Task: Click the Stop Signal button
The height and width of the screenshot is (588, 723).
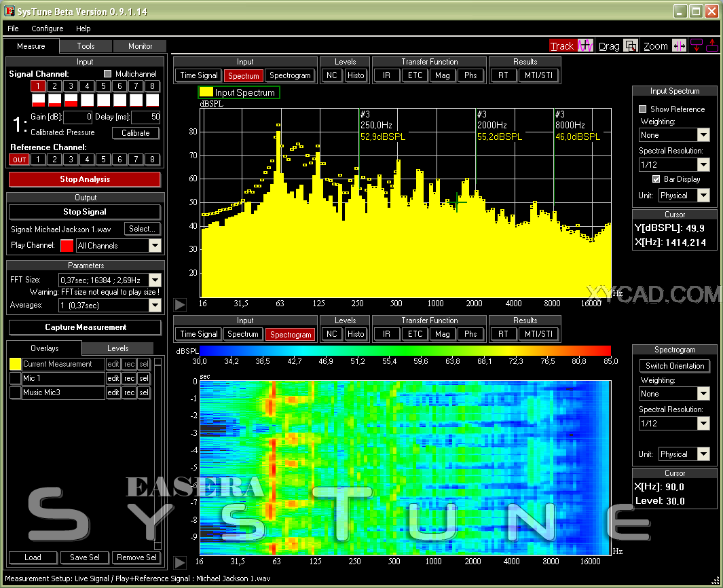Action: coord(85,212)
